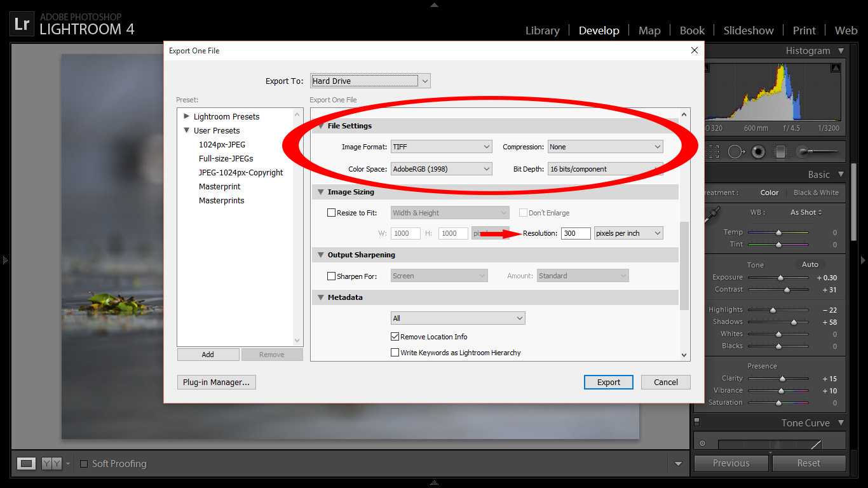This screenshot has width=868, height=488.
Task: Hide the right panel via edge arrow
Action: (863, 260)
